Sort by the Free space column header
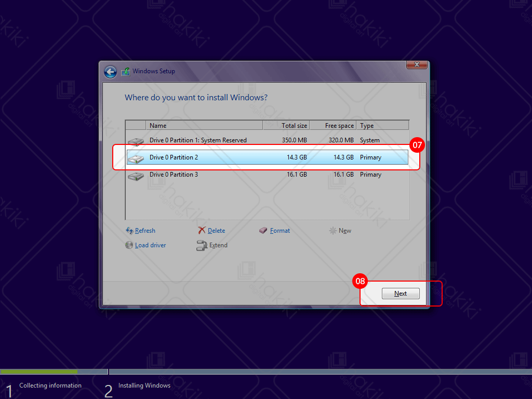The width and height of the screenshot is (532, 399). click(333, 126)
